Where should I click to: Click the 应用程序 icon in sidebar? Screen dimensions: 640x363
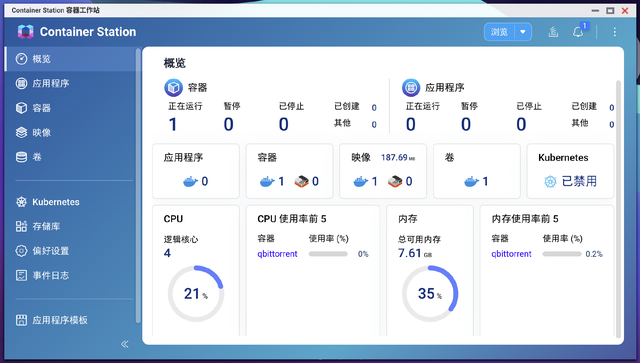21,83
